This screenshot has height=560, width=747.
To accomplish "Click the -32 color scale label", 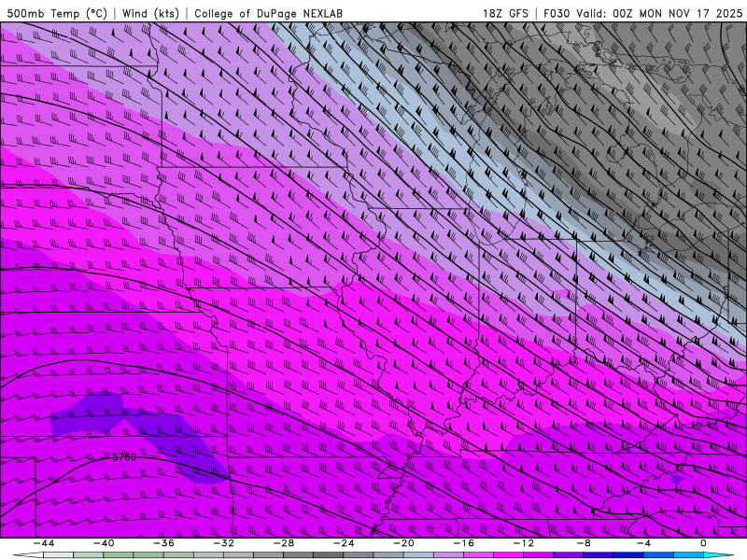I will click(x=224, y=543).
